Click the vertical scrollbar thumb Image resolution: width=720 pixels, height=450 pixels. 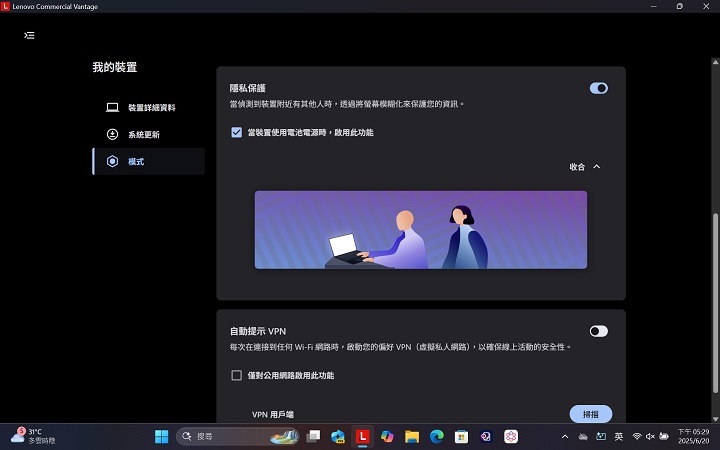click(715, 303)
